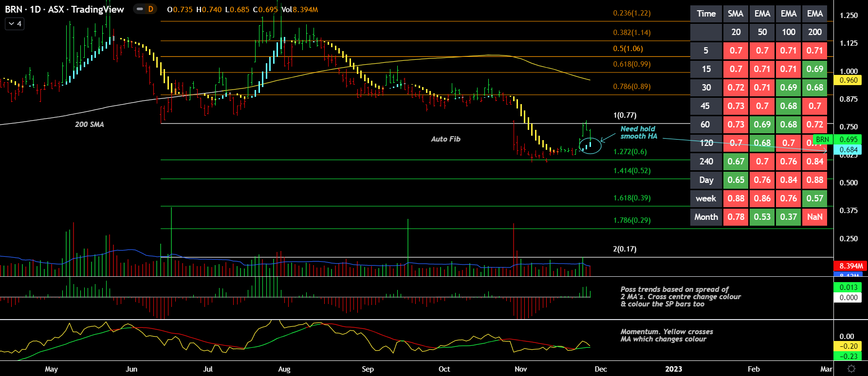Click the 2023 label on the time axis
This screenshot has height=376, width=868.
[x=674, y=369]
